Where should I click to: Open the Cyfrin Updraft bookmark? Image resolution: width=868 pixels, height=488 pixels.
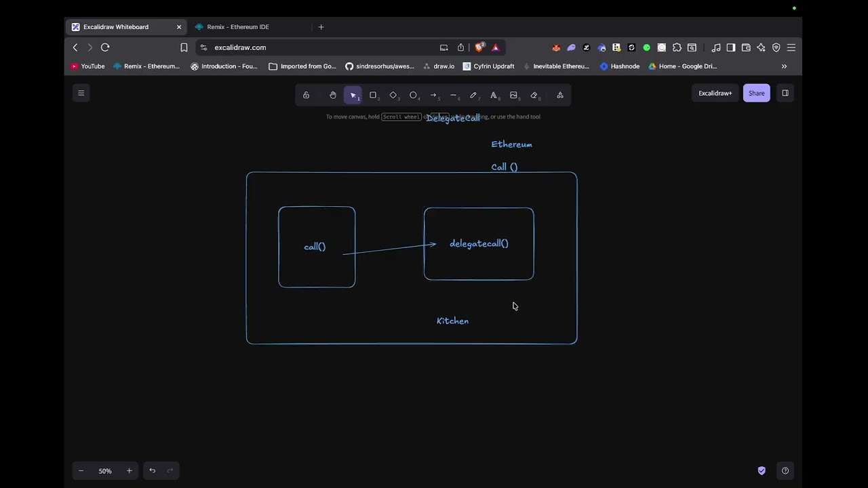tap(488, 66)
